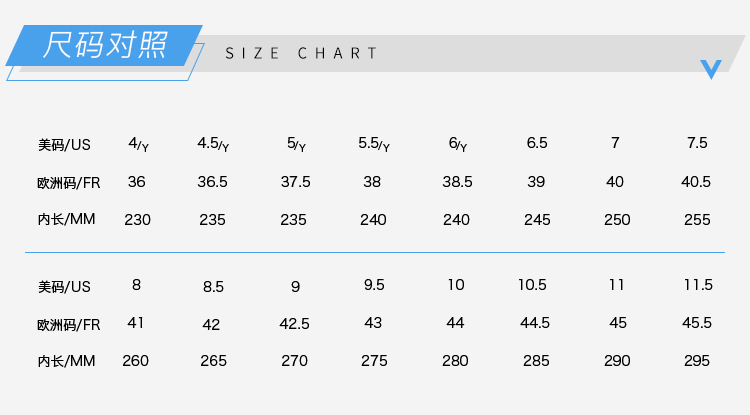Click the second 欧洲码/FR row label
This screenshot has width=750, height=415.
click(69, 325)
